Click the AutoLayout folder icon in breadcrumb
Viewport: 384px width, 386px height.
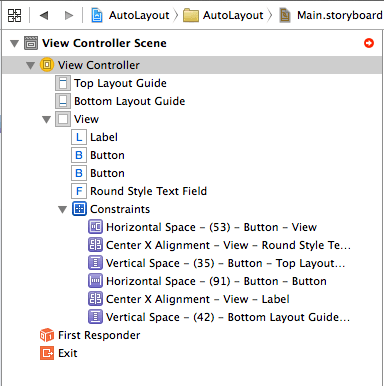(x=191, y=16)
